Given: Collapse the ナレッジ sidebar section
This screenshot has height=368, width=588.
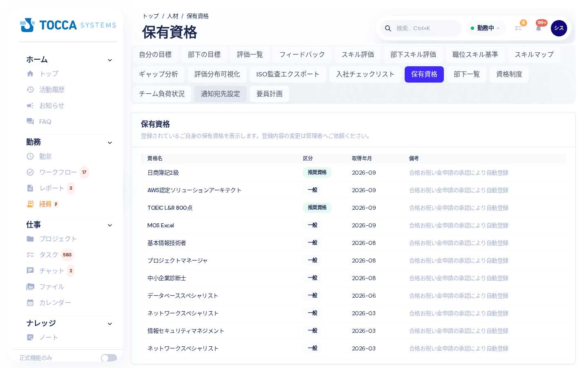Looking at the screenshot, I should point(110,324).
